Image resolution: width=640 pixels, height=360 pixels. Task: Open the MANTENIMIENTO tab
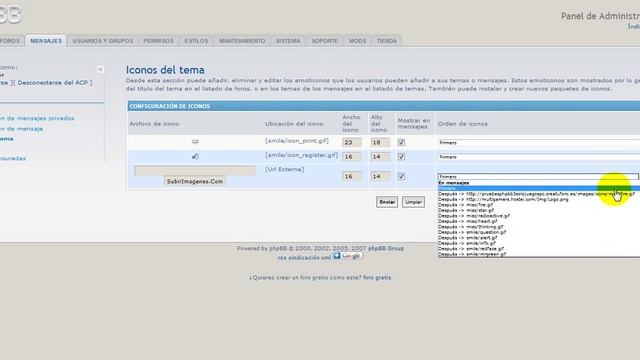click(242, 41)
